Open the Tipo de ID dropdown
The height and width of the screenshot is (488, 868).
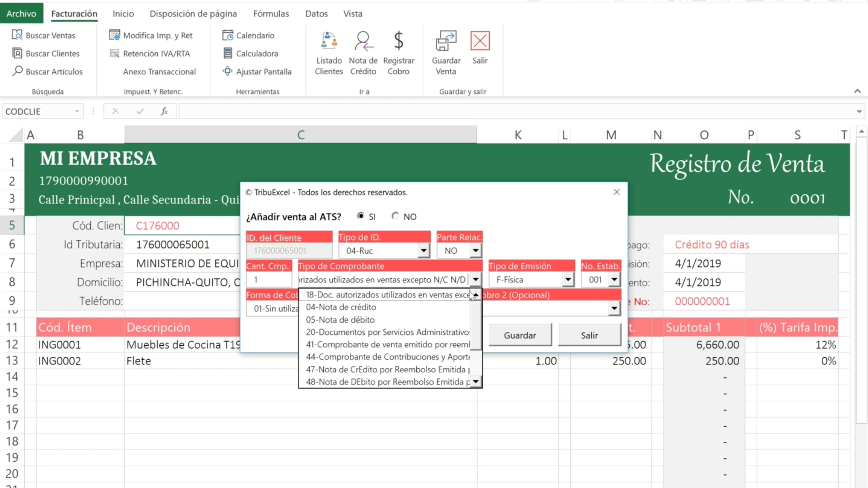pyautogui.click(x=424, y=250)
